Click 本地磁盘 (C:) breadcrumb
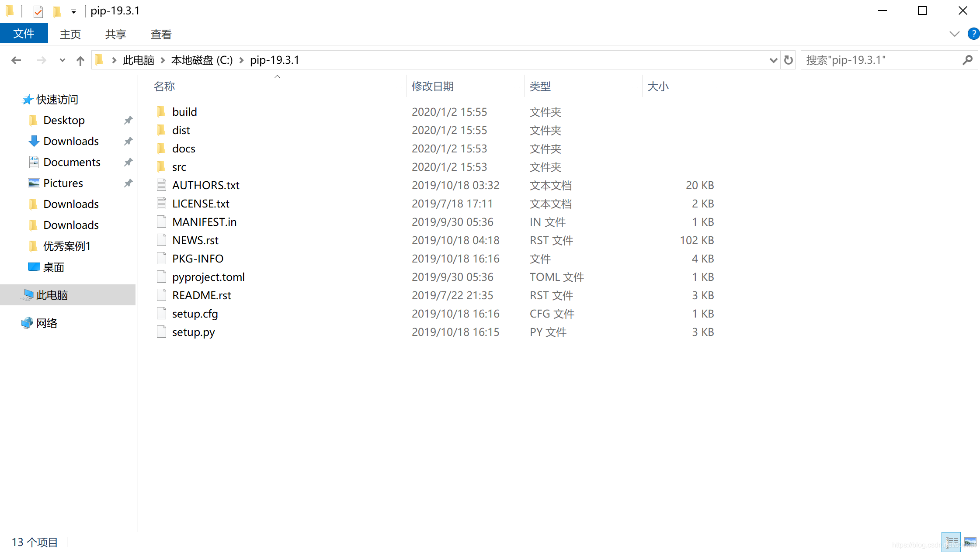Screen dimensions: 980x553 point(202,60)
